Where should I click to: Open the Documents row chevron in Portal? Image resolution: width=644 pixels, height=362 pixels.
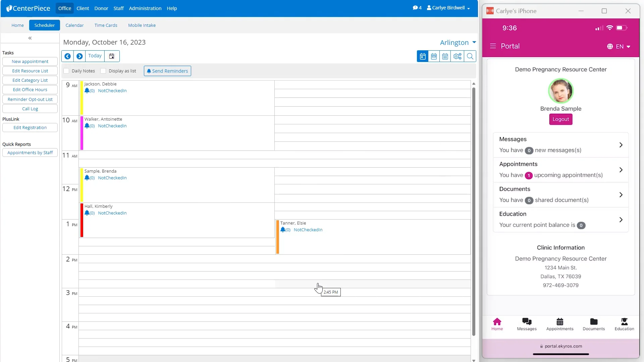pyautogui.click(x=621, y=195)
